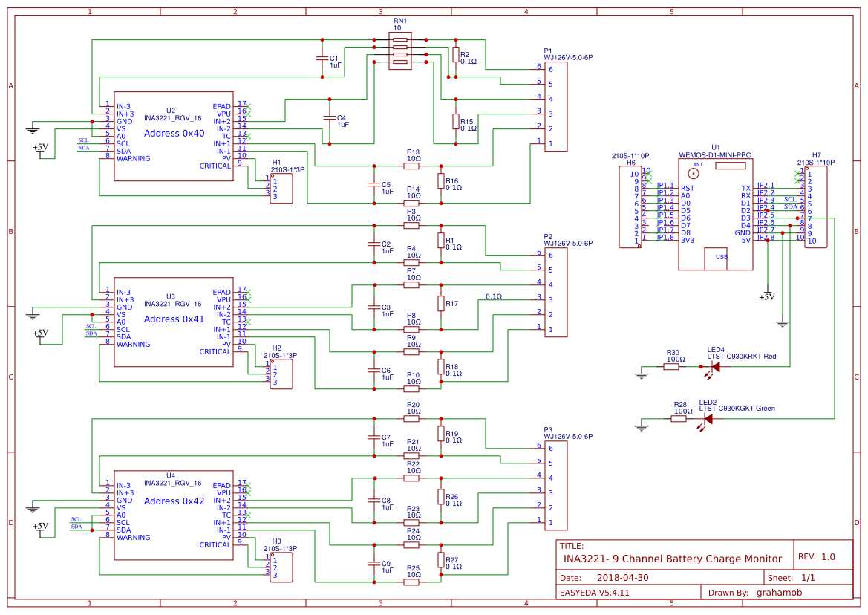Image resolution: width=868 pixels, height=615 pixels.
Task: Click resistor R27 symbol
Action: (440, 559)
